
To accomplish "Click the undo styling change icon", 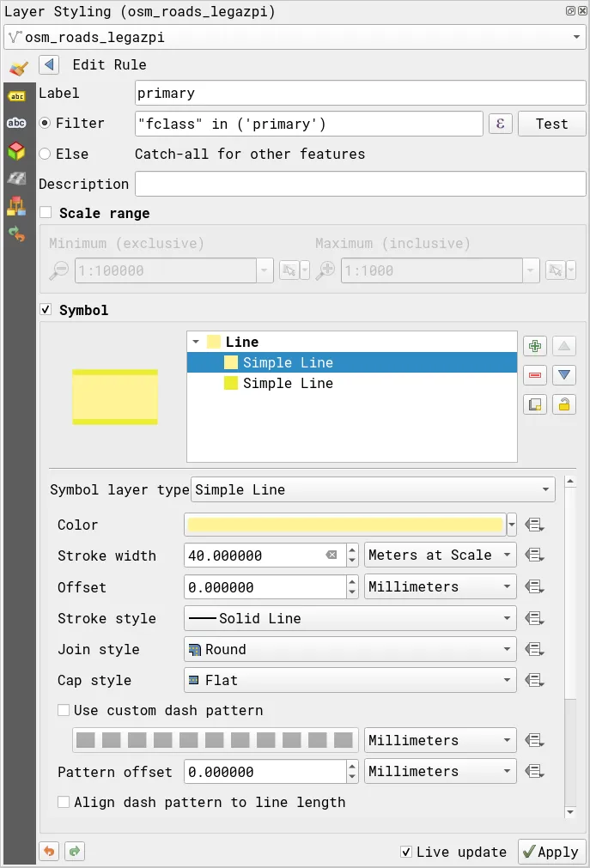I will [x=50, y=852].
